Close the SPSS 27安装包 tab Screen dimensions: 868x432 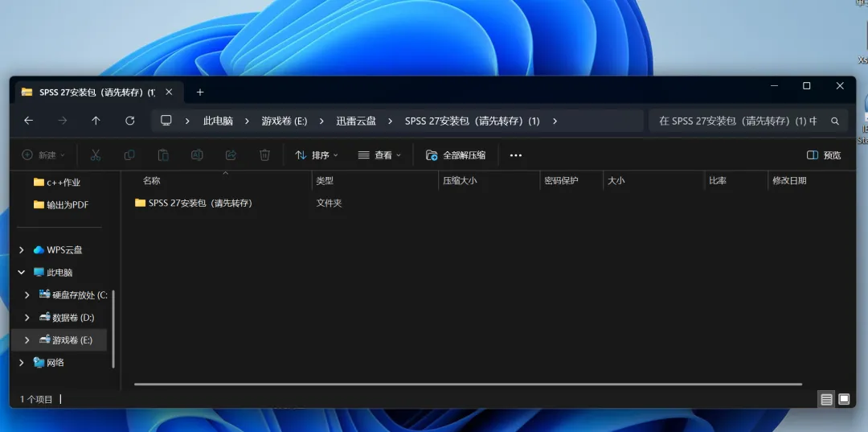pos(170,92)
